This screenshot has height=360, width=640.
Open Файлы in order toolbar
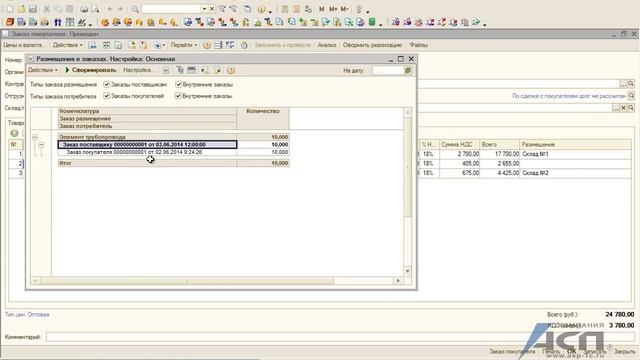418,45
